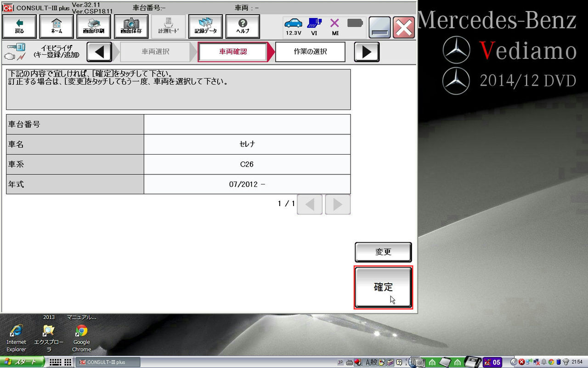Click the greyed 計測モード measurement mode button
Viewport: 588px width, 368px height.
click(x=168, y=27)
